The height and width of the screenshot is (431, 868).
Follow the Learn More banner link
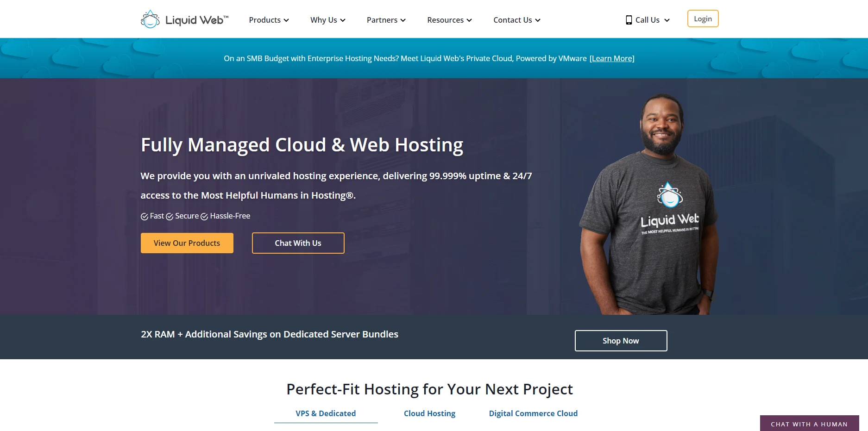tap(612, 58)
